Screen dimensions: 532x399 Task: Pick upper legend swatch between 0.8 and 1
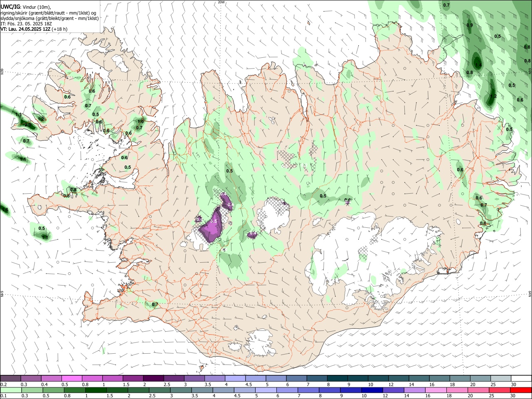pyautogui.click(x=92, y=378)
